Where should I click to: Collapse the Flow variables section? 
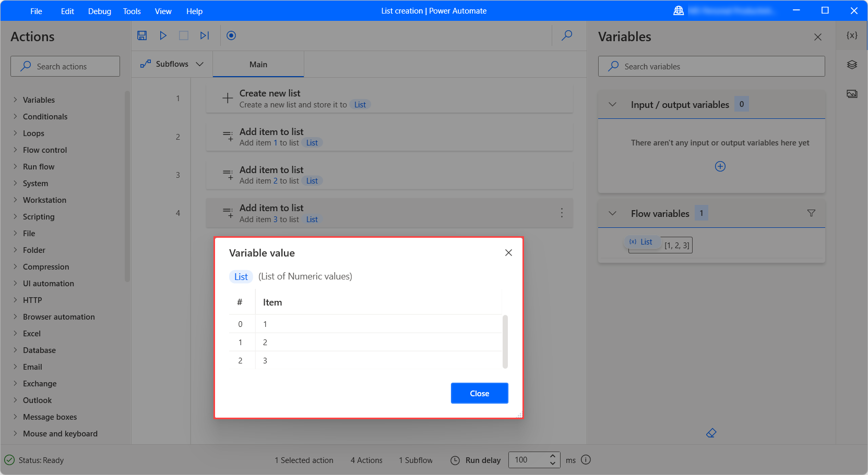pos(612,213)
